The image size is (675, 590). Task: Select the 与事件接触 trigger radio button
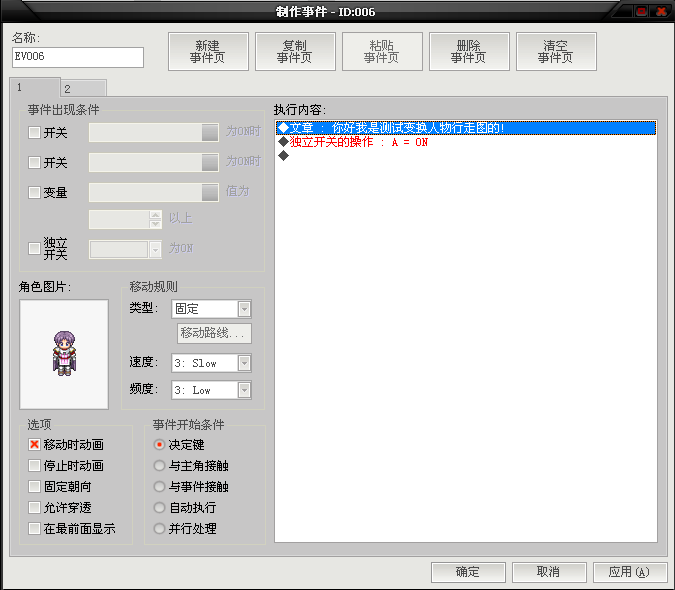point(159,486)
